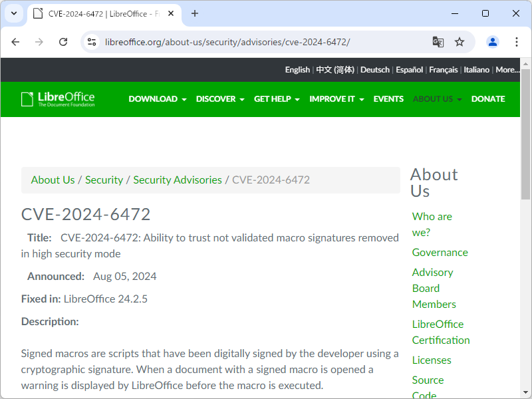532x399 pixels.
Task: Open site information icon in address bar
Action: 92,42
